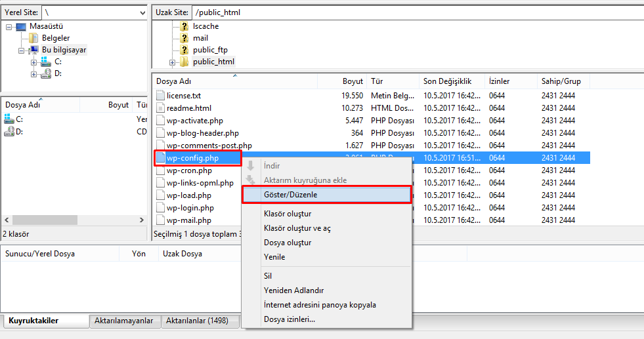The width and height of the screenshot is (644, 339).
Task: Click the Belgeler folder icon
Action: coord(33,38)
